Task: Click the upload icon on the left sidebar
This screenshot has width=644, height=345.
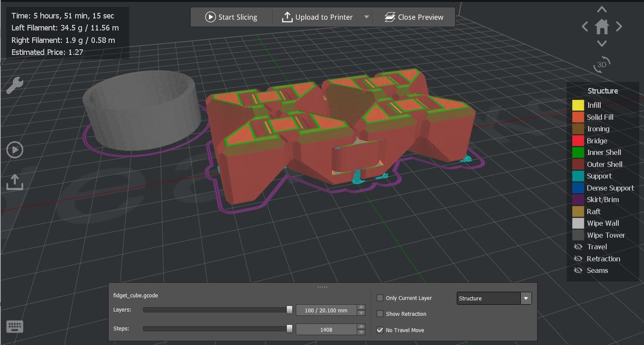Action: coord(15,182)
